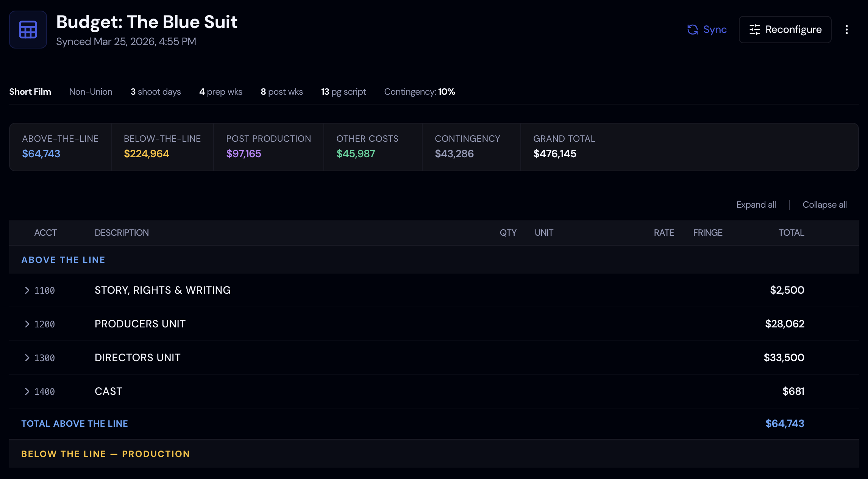Expand the 1400 Cast row chevron
868x479 pixels.
[x=27, y=391]
